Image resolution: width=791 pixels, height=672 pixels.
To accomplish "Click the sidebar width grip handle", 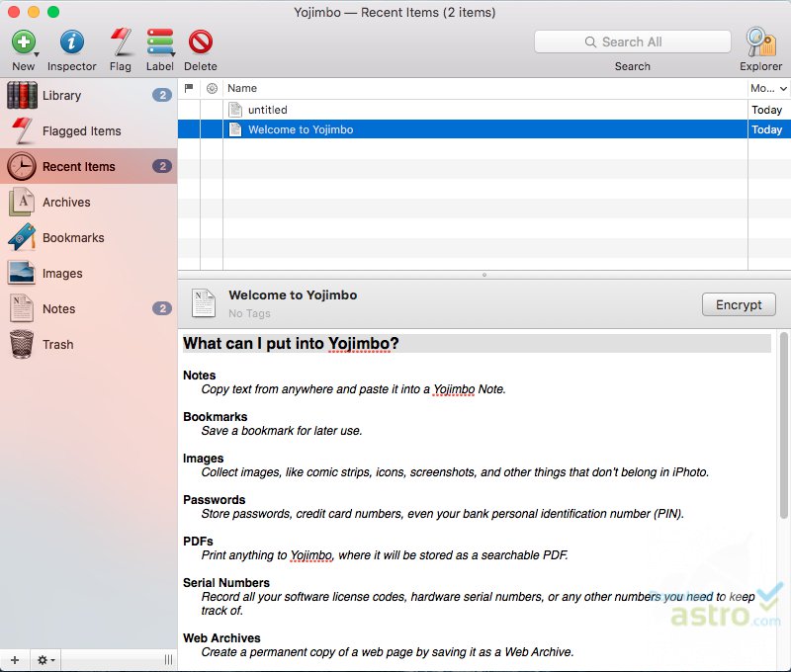I will 168,660.
